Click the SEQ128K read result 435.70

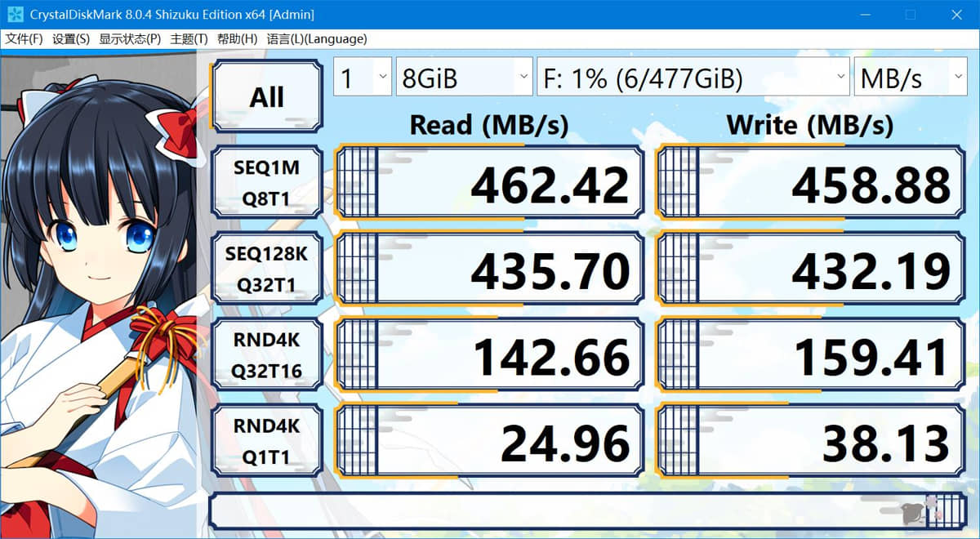tap(489, 269)
